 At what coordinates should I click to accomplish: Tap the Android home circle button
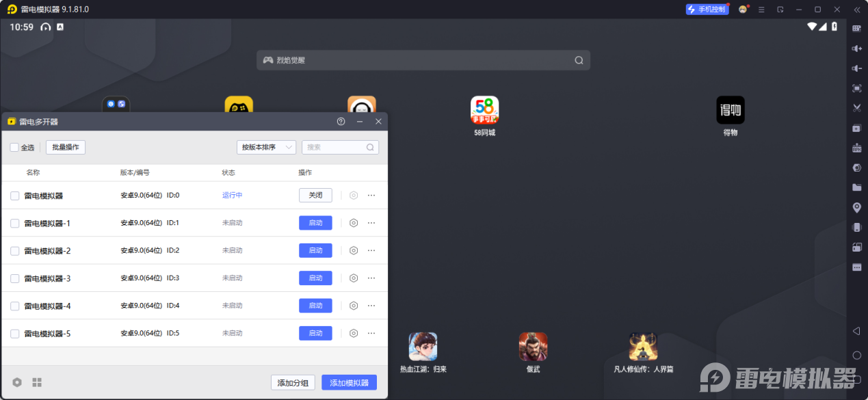[x=856, y=355]
